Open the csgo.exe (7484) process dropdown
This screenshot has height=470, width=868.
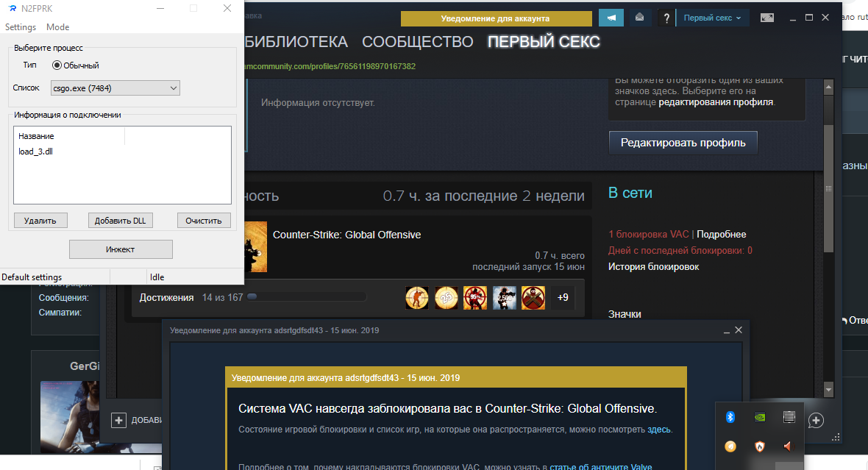(x=115, y=88)
